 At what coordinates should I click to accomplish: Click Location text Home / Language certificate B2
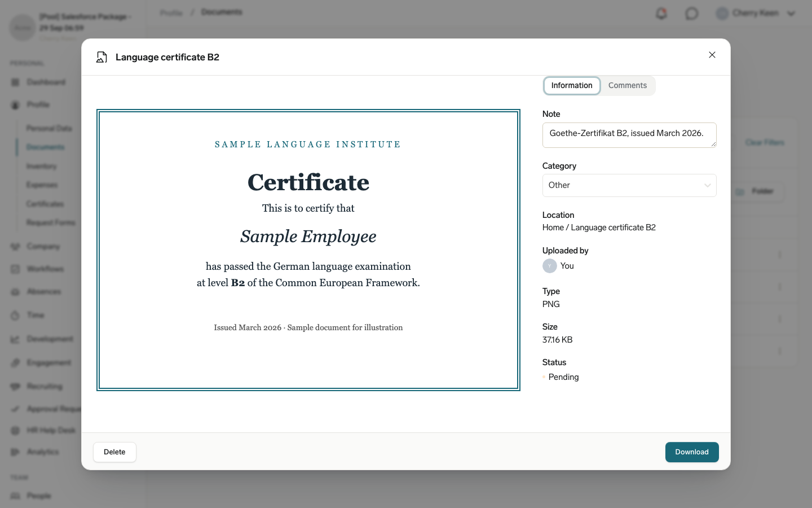(x=599, y=227)
